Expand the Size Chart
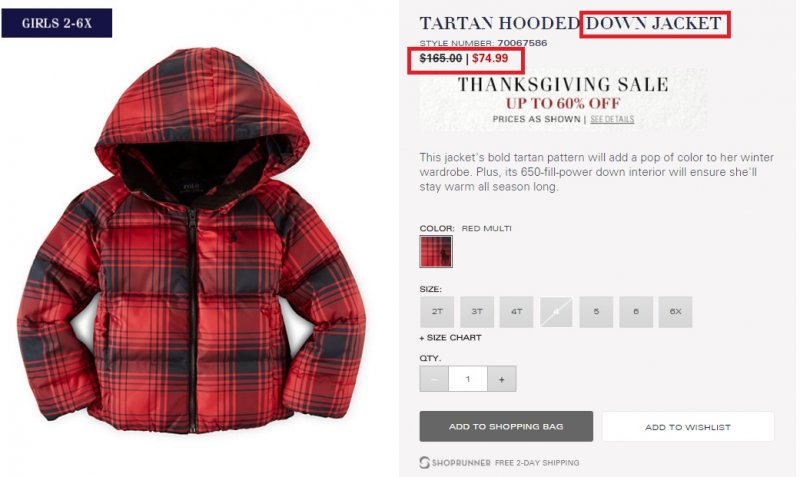Screen dimensions: 800x477 pyautogui.click(x=451, y=338)
